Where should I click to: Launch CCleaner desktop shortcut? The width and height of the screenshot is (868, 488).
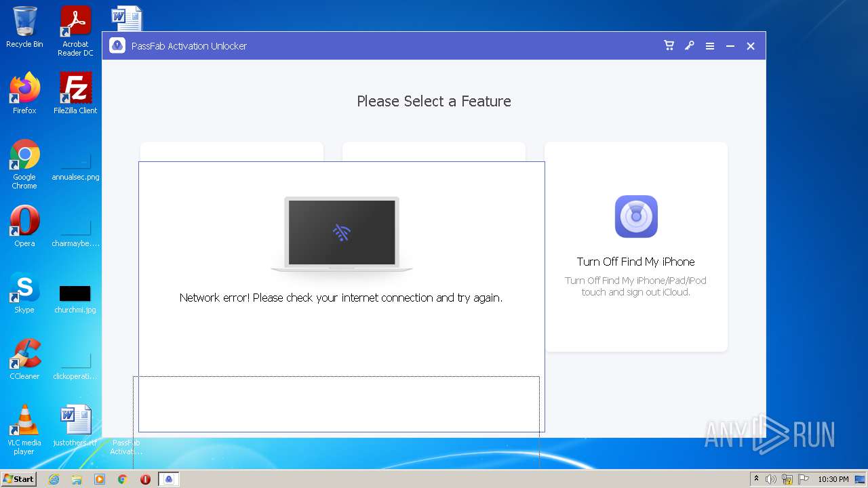24,359
